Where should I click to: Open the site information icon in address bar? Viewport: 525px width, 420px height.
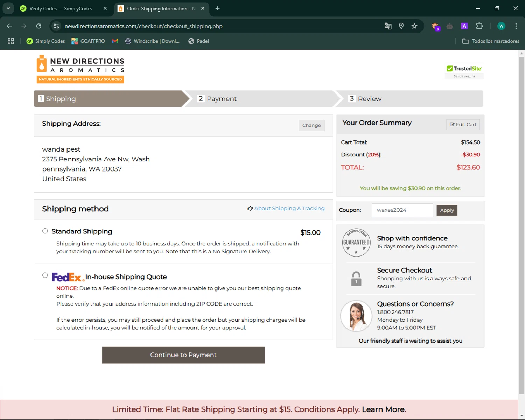56,26
